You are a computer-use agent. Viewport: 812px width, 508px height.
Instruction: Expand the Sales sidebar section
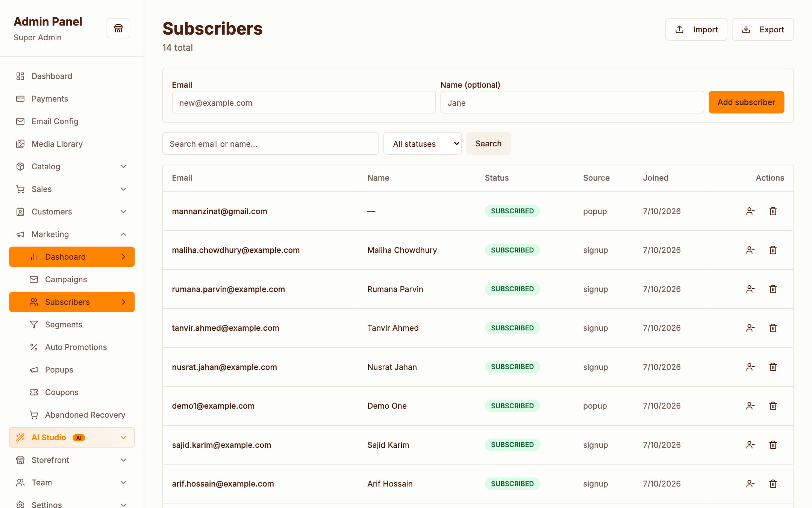(72, 189)
